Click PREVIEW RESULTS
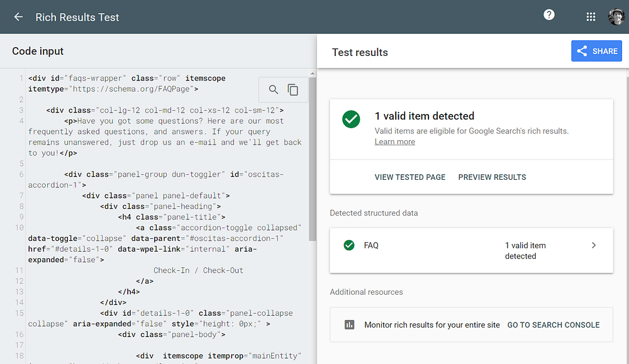629x364 pixels. [x=492, y=177]
